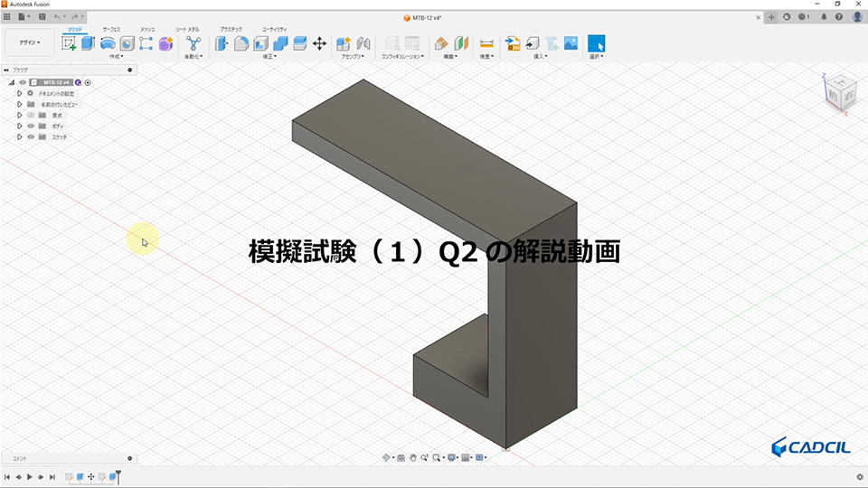Click the Insert Canvas image icon
868x488 pixels.
(x=571, y=43)
